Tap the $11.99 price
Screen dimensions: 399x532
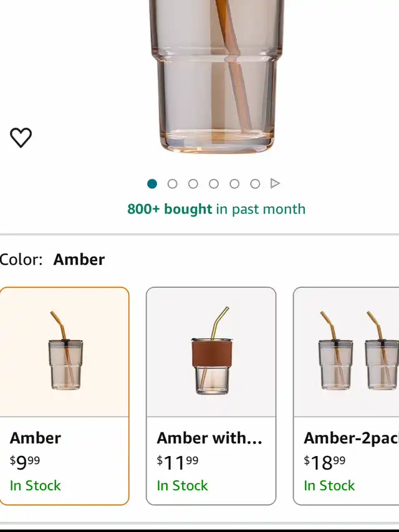178,462
